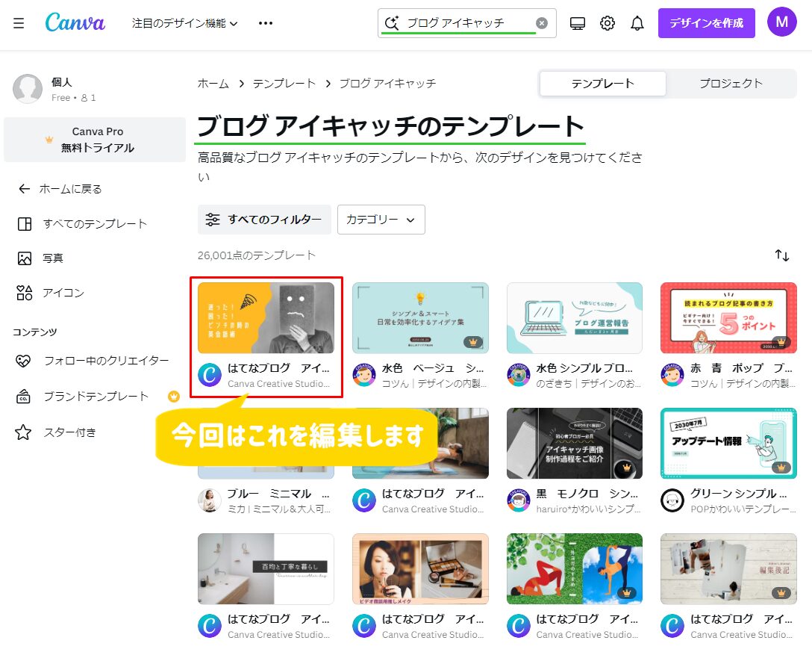Image resolution: width=812 pixels, height=655 pixels.
Task: Open green yoga pose template thumbnail
Action: [x=575, y=569]
